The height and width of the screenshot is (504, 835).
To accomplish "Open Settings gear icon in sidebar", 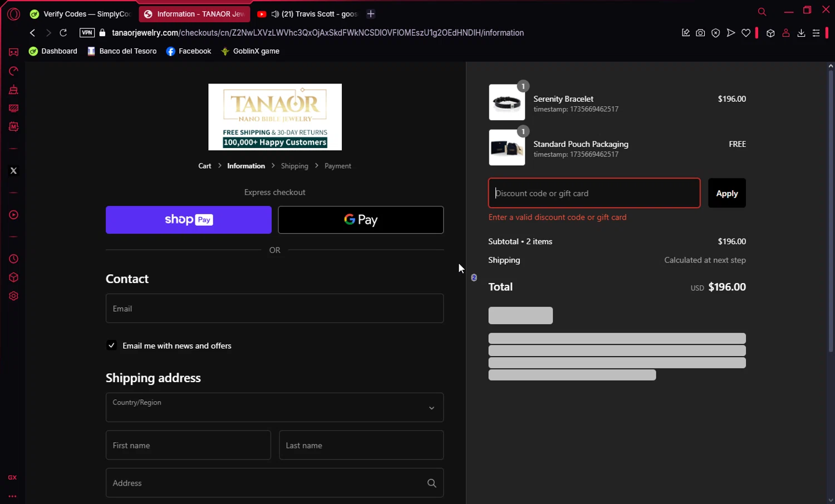I will 13,296.
